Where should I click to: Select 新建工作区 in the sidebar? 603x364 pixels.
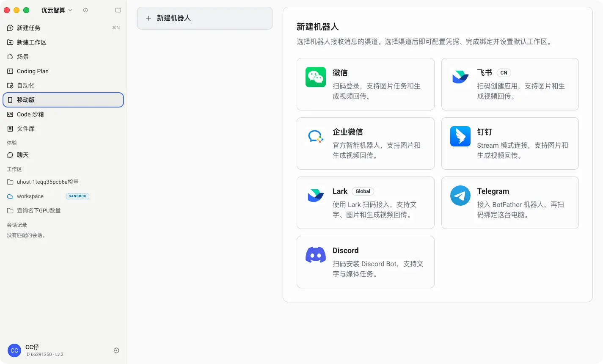click(63, 42)
